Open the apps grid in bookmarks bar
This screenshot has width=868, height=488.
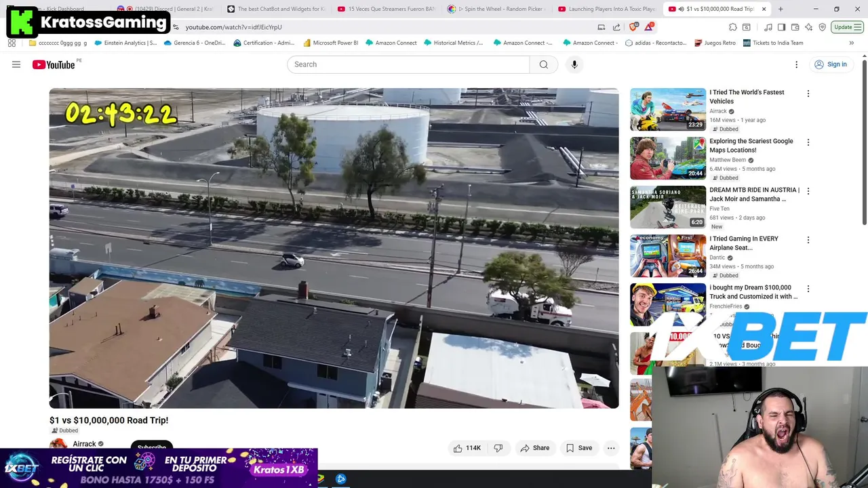point(12,43)
